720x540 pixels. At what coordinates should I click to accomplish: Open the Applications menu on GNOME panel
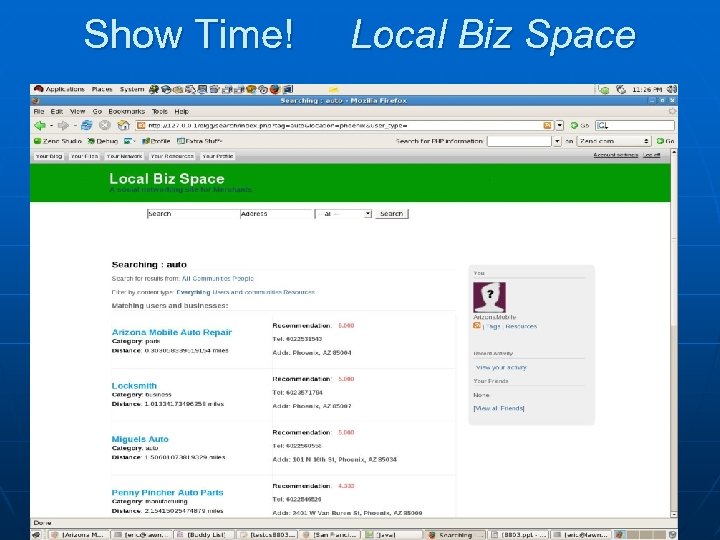click(59, 89)
